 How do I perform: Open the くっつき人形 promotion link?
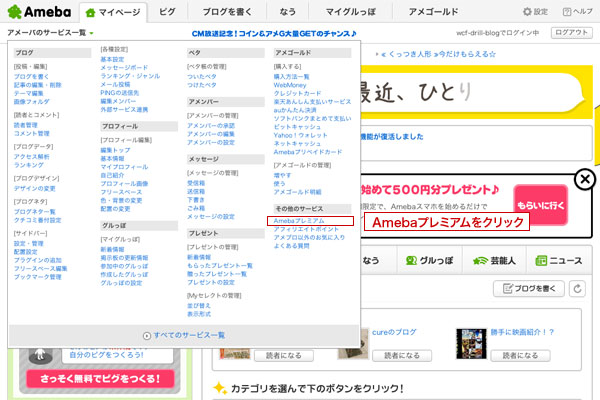pos(438,54)
